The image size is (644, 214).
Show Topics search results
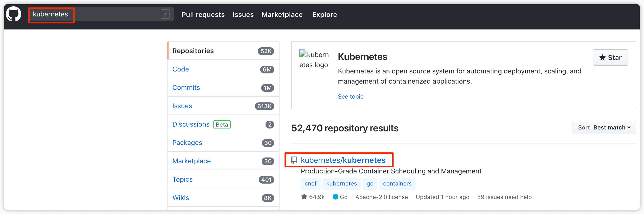[223, 179]
